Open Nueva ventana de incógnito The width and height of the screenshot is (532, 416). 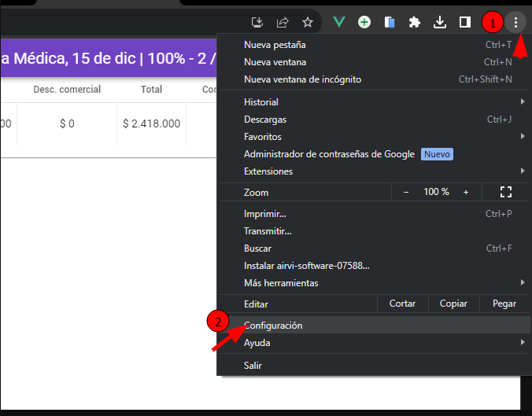tap(302, 79)
